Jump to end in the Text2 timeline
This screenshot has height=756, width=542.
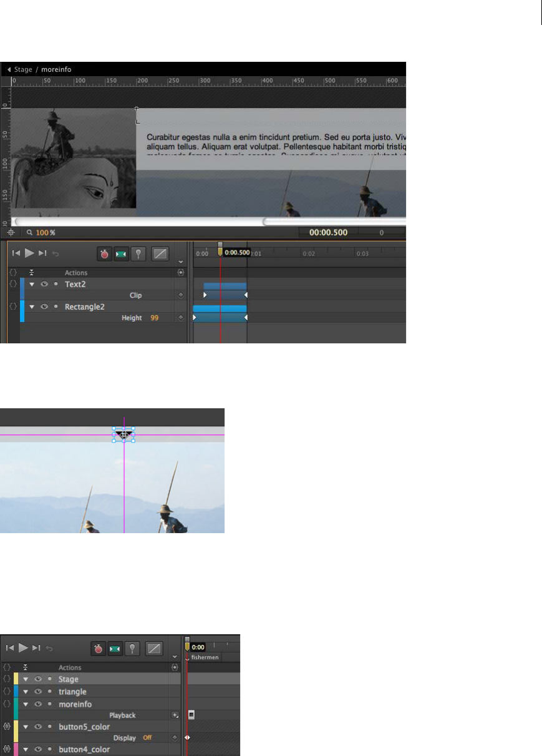coord(42,253)
